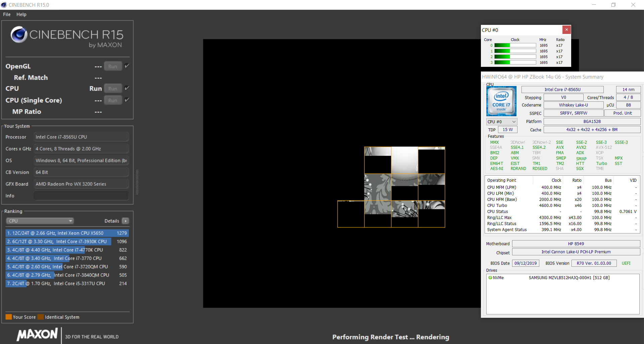The image size is (644, 344).
Task: Click the BIOS Date 09/12/2019 field
Action: (x=526, y=263)
